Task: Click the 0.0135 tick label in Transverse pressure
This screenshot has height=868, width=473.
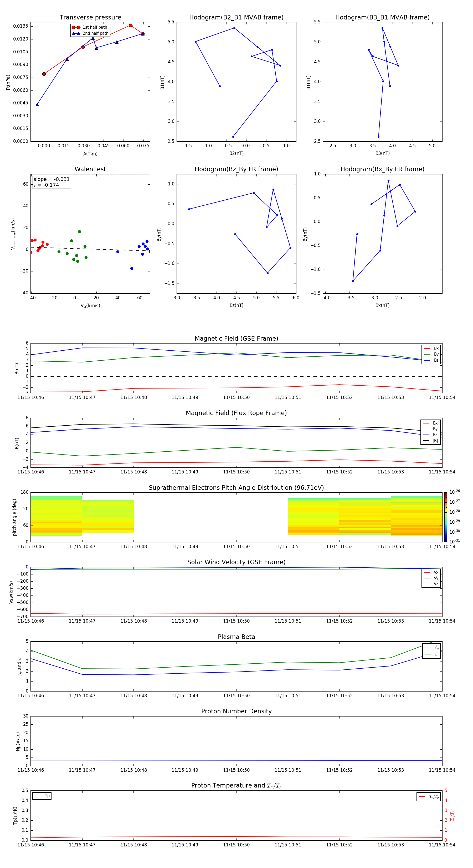Action: (20, 26)
